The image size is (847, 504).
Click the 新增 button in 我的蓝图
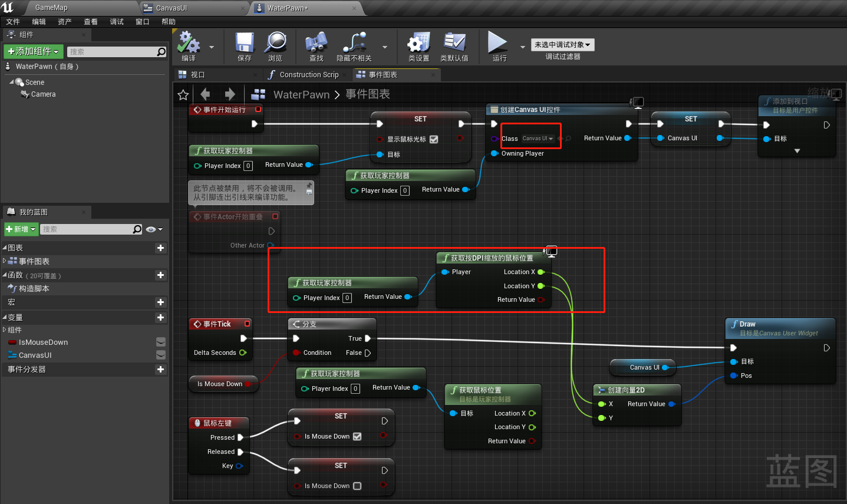point(21,229)
